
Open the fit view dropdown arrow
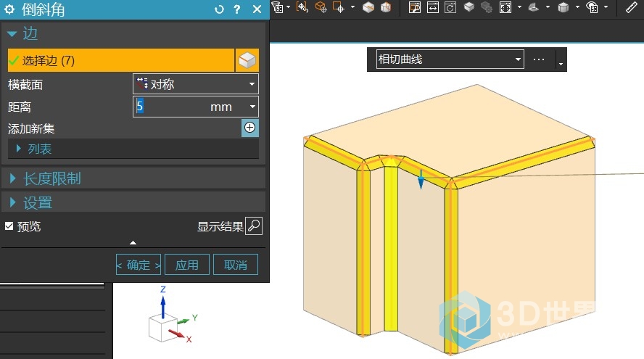(x=519, y=7)
